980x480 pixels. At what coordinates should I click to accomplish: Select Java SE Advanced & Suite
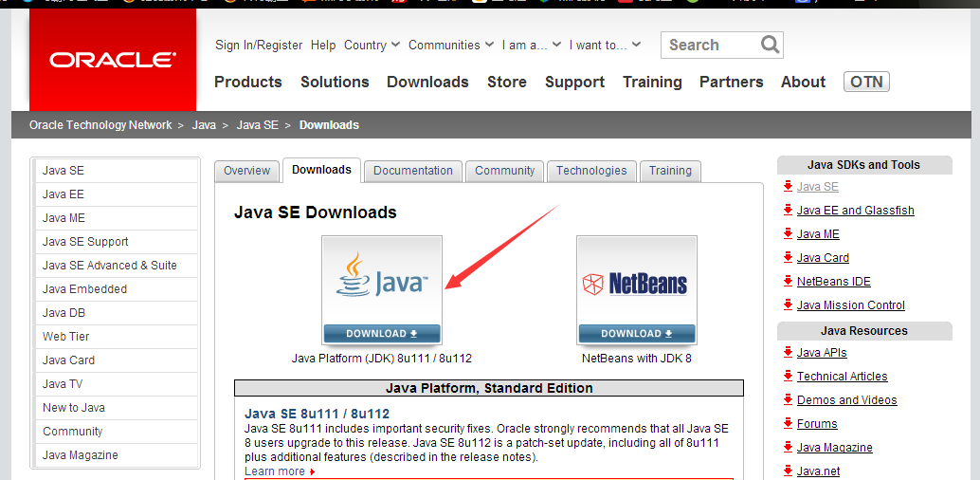coord(117,266)
